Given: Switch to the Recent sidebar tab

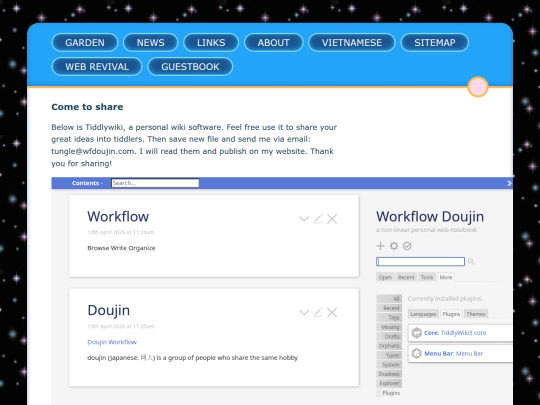Looking at the screenshot, I should 406,277.
